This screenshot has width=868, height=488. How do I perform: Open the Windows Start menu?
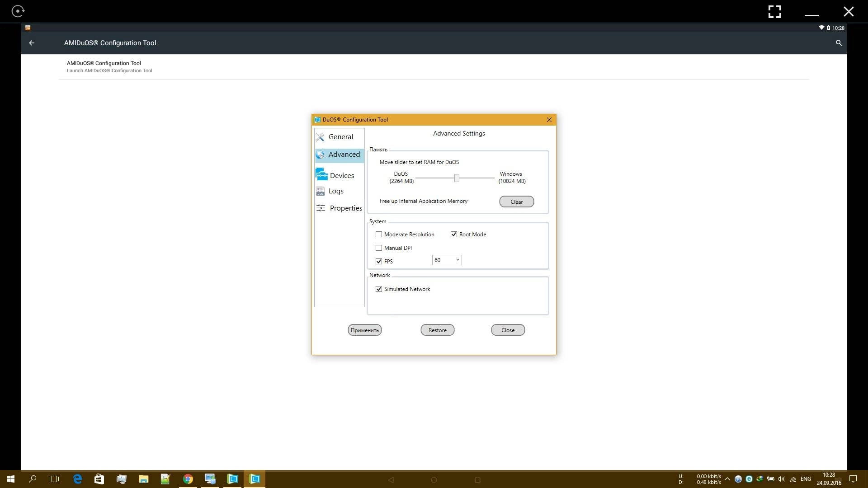[x=11, y=479]
